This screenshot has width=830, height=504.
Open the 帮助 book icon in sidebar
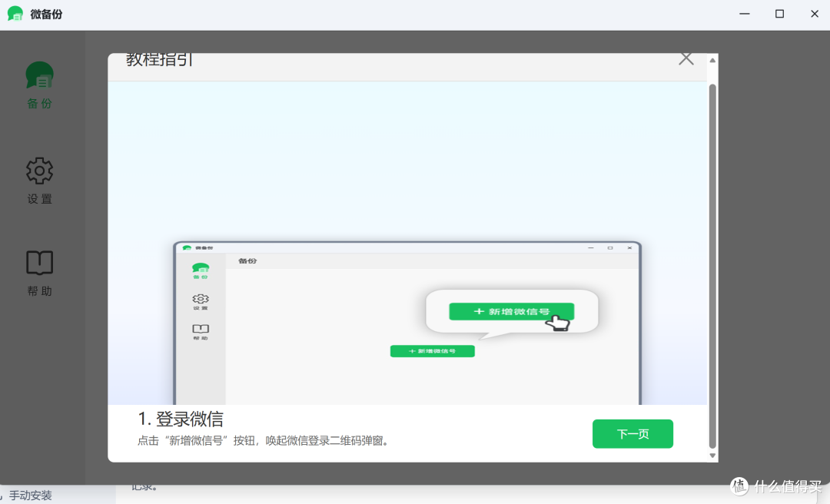point(40,263)
